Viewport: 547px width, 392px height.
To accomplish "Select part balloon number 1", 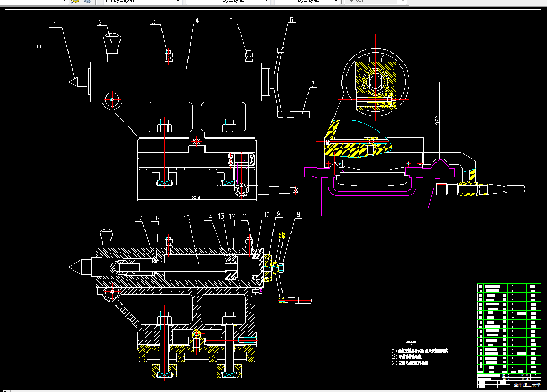I will point(54,24).
